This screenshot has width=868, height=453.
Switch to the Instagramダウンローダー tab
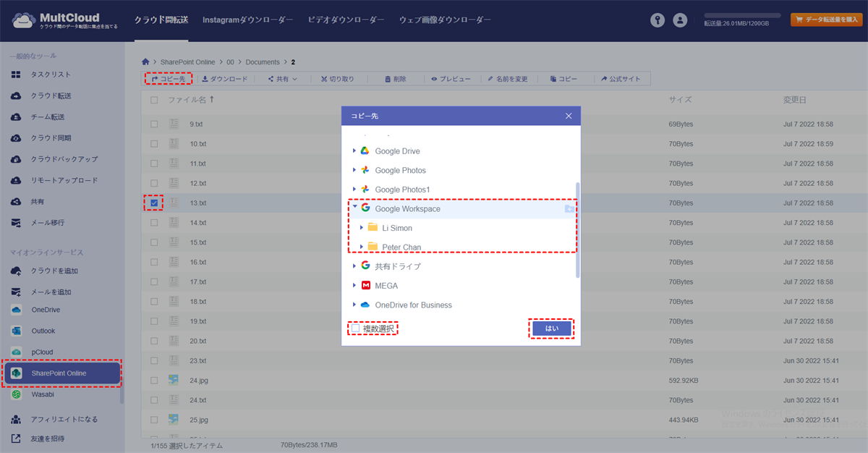247,20
